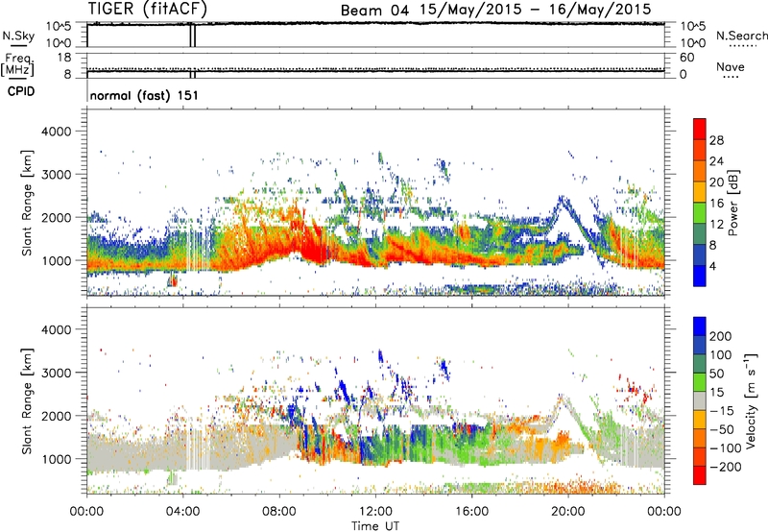
Task: Click the TIGER (fitACF) title text
Action: pyautogui.click(x=148, y=9)
